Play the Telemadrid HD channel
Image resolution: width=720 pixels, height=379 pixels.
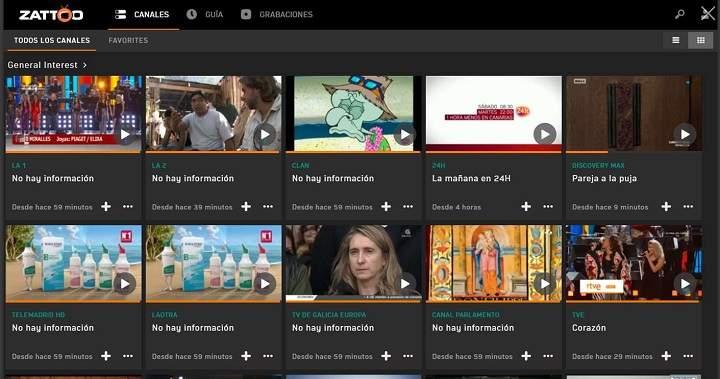click(125, 284)
